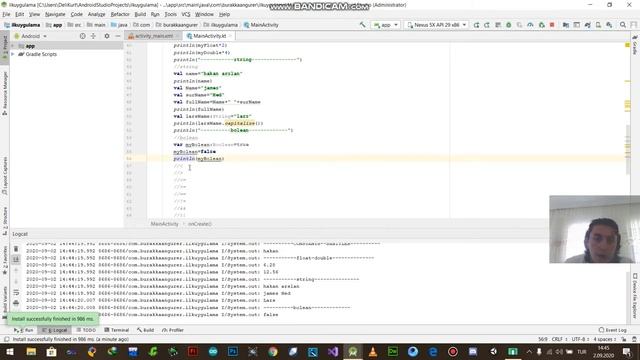
Task: Click the scroll-from-source target icon in Project panel
Action: pos(82,36)
